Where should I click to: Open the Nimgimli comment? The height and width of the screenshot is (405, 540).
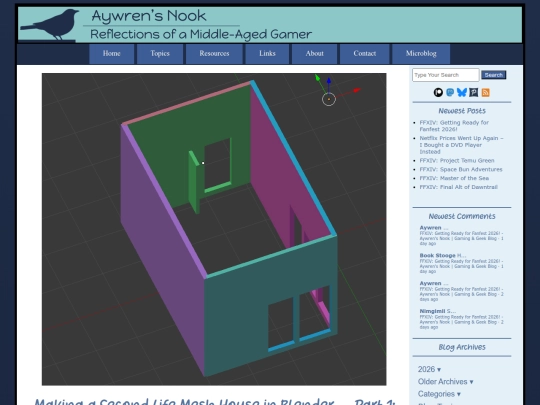[x=461, y=319]
